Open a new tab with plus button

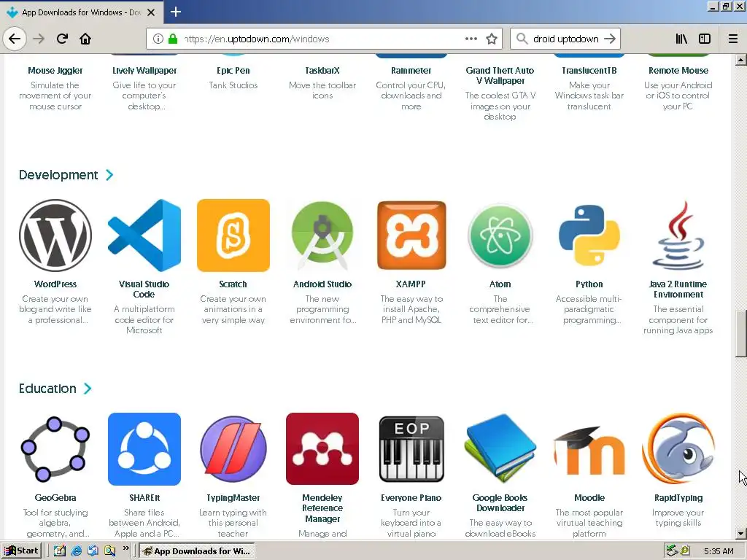pyautogui.click(x=176, y=12)
